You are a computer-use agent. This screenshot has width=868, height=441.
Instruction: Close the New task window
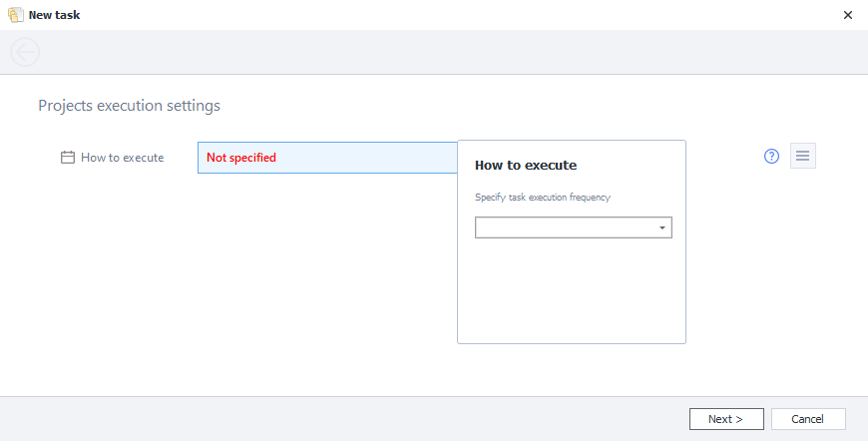[x=847, y=15]
